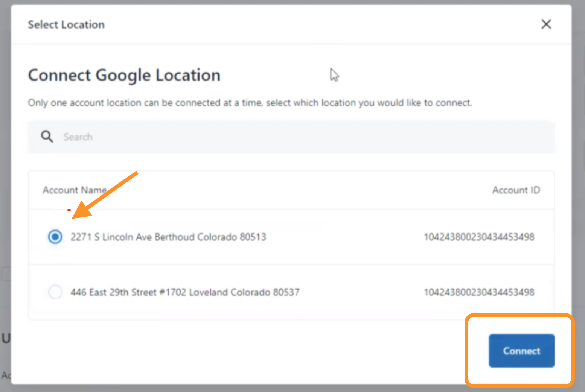Click the Account ID column header

tap(516, 190)
